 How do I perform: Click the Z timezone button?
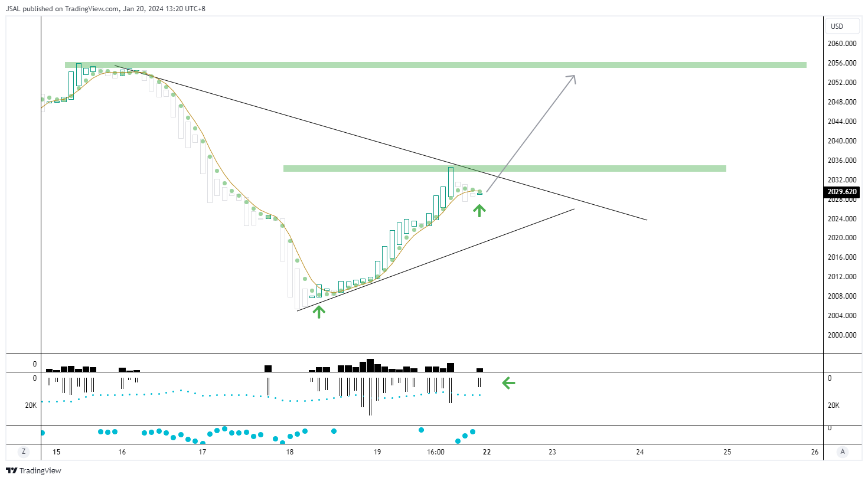pyautogui.click(x=24, y=452)
